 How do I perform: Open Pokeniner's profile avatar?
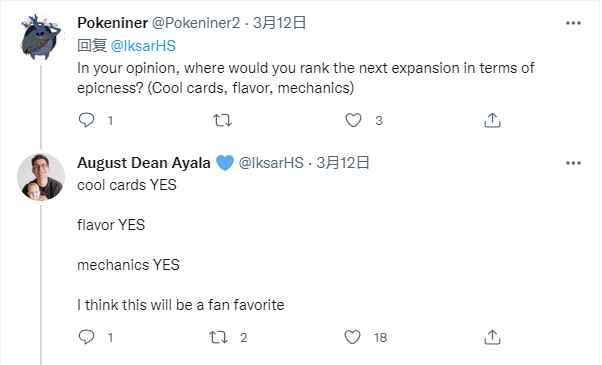[x=41, y=37]
